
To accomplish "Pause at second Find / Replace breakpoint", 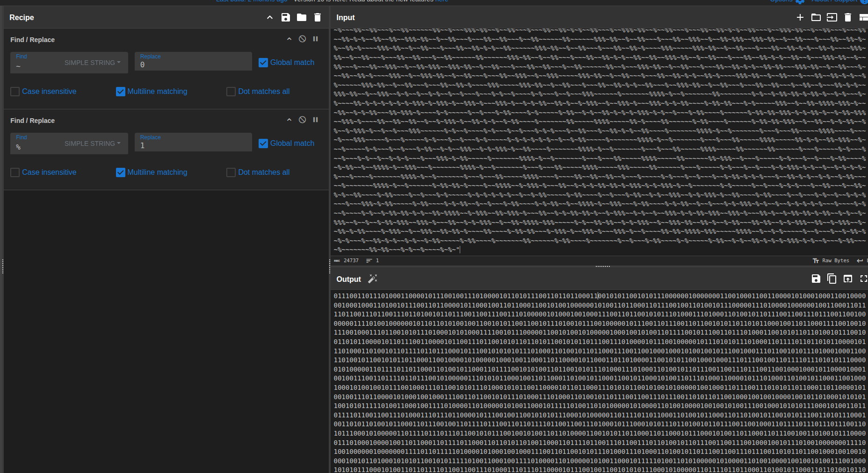I will 316,120.
